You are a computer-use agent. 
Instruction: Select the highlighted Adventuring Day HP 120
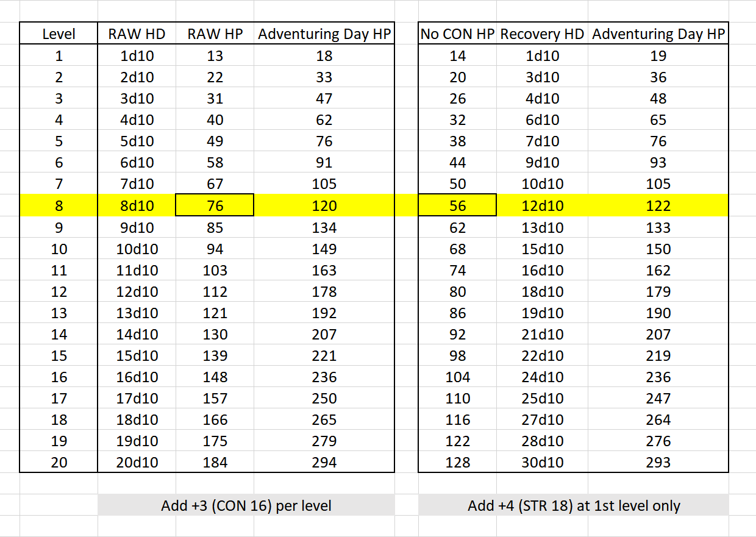coord(324,205)
